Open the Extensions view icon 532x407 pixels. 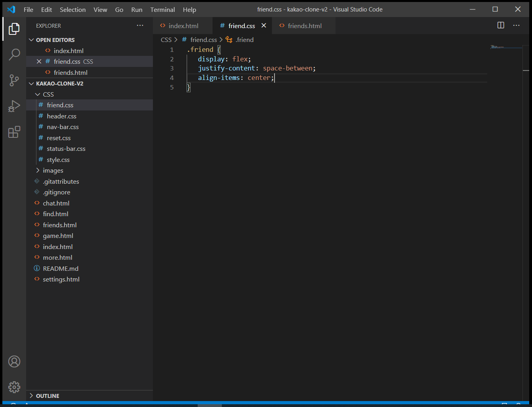click(14, 132)
